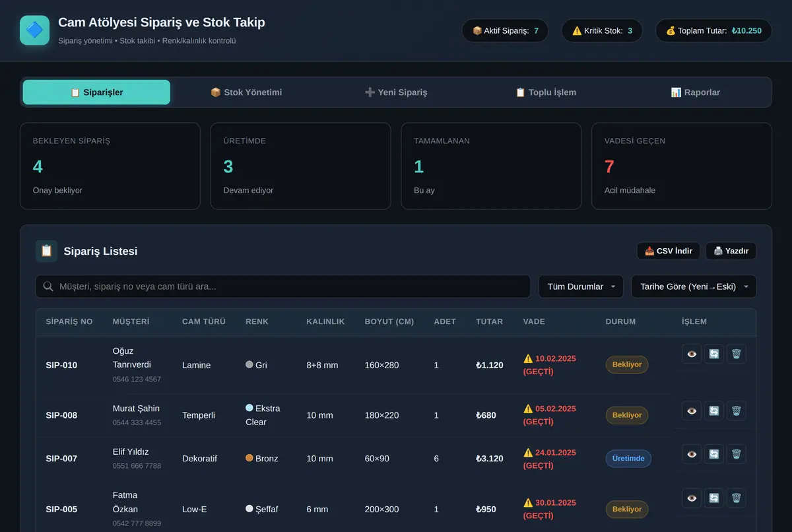The height and width of the screenshot is (532, 792).
Task: Click the Tutar column header
Action: click(489, 321)
